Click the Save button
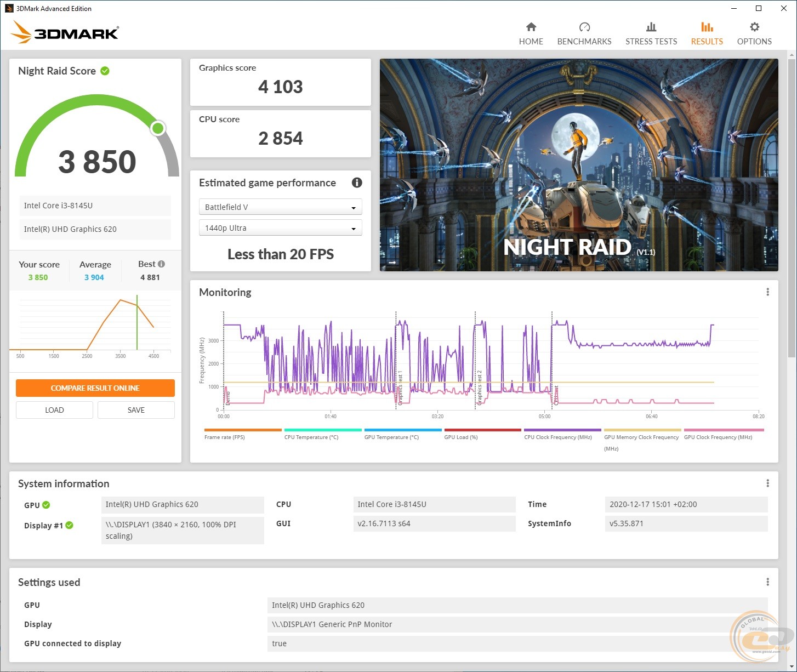Image resolution: width=797 pixels, height=672 pixels. point(136,410)
